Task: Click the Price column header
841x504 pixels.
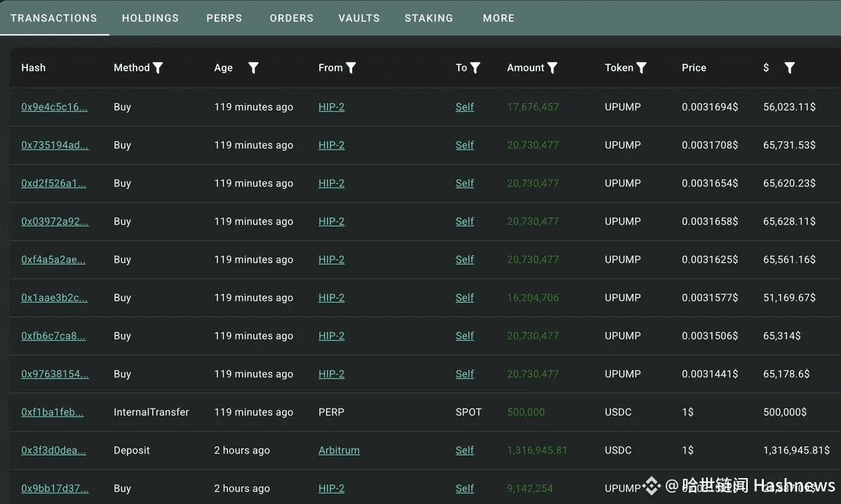Action: [694, 67]
